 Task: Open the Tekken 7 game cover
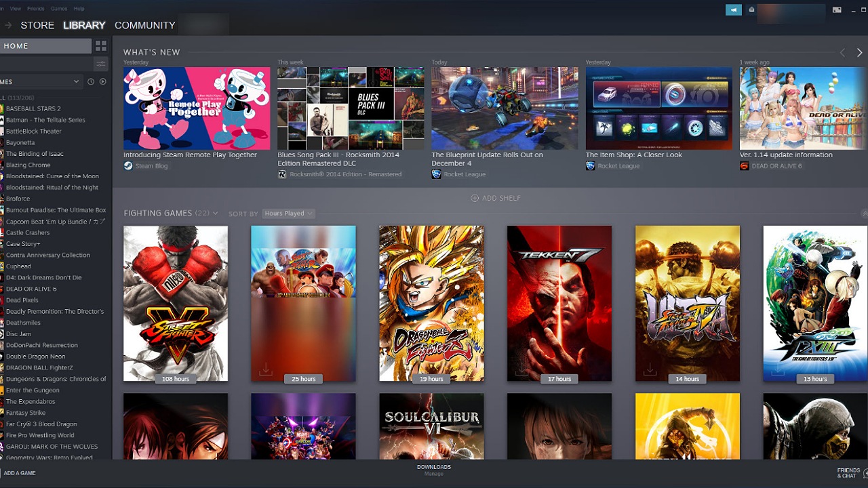pyautogui.click(x=559, y=303)
